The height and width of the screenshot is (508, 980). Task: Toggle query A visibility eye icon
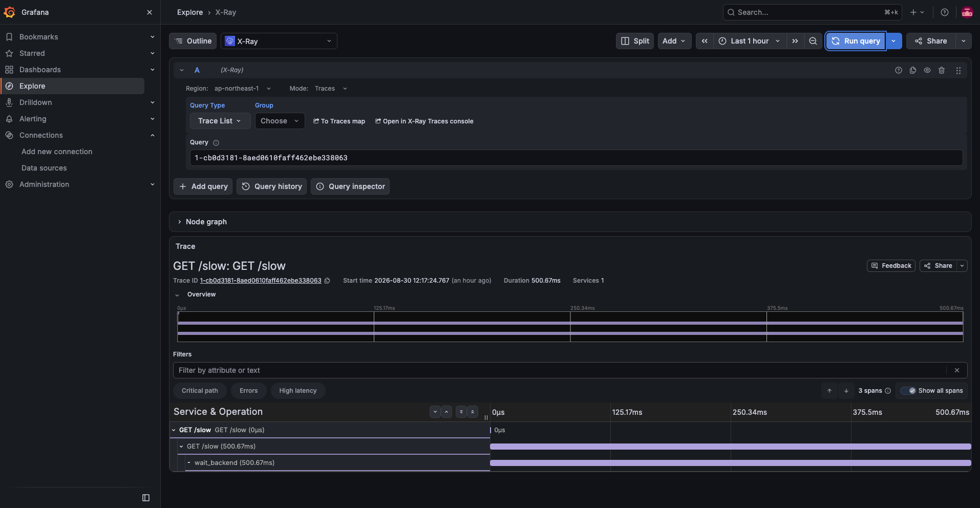[927, 70]
